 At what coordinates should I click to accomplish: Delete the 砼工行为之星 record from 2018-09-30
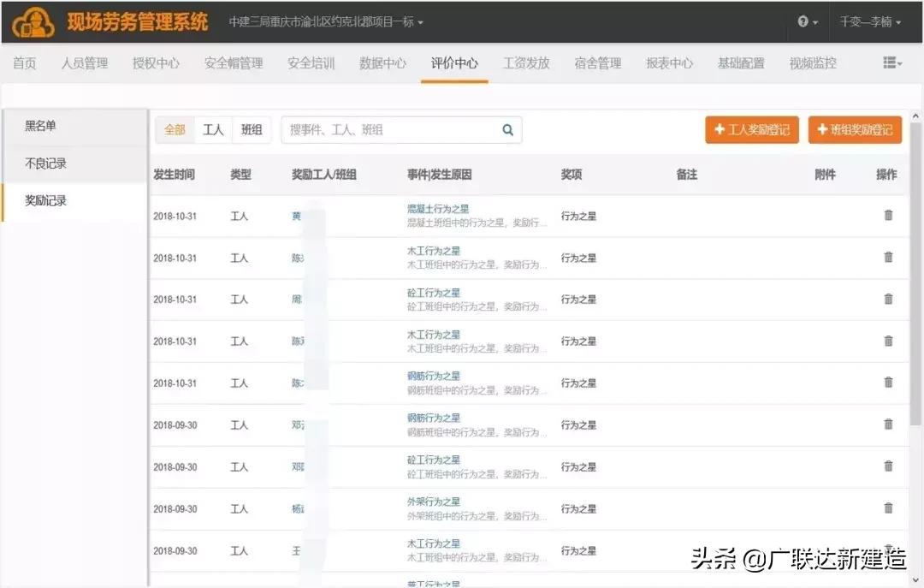(x=888, y=466)
